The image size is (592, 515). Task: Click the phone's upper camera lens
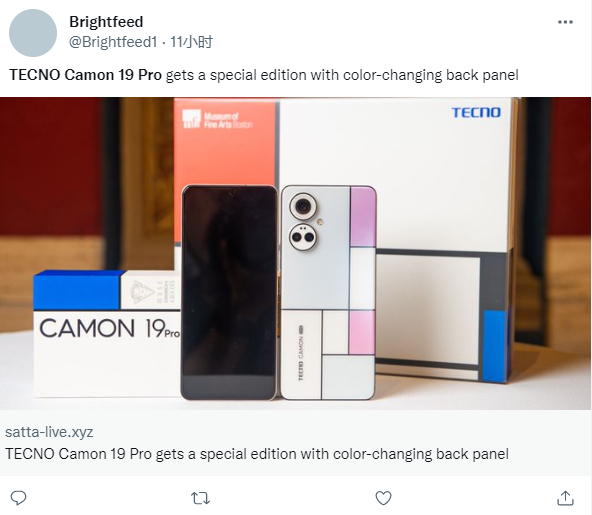pyautogui.click(x=302, y=207)
